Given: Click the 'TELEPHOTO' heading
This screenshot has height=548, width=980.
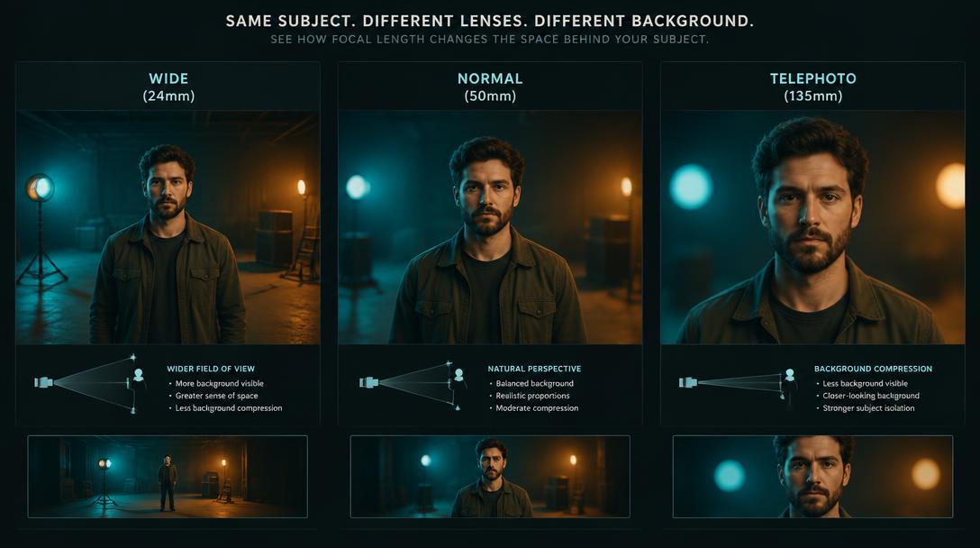Looking at the screenshot, I should click(x=812, y=78).
